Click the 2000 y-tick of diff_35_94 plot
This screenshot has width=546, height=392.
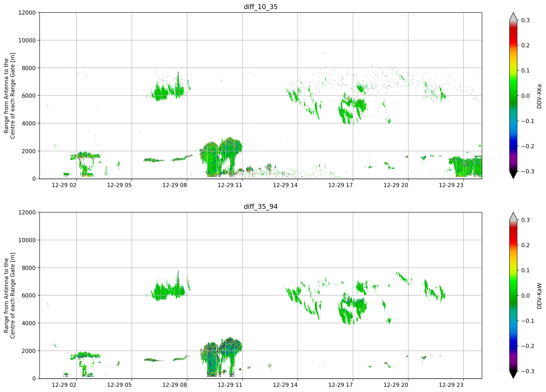[x=29, y=351]
